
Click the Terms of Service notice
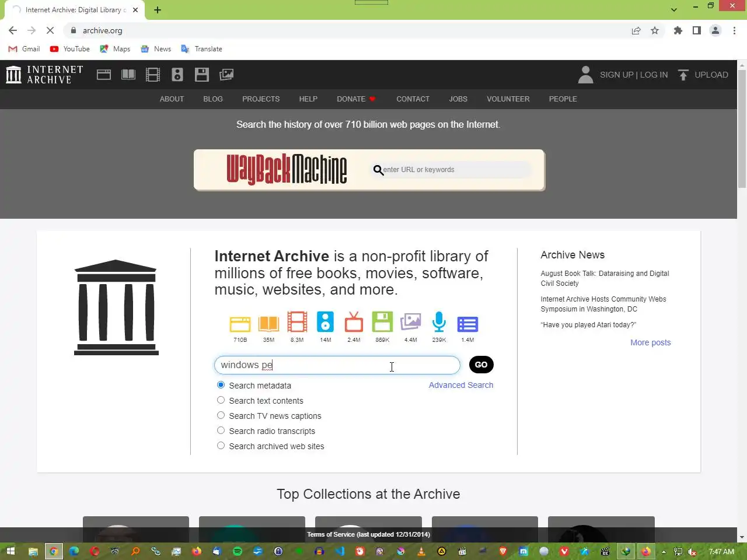point(368,534)
